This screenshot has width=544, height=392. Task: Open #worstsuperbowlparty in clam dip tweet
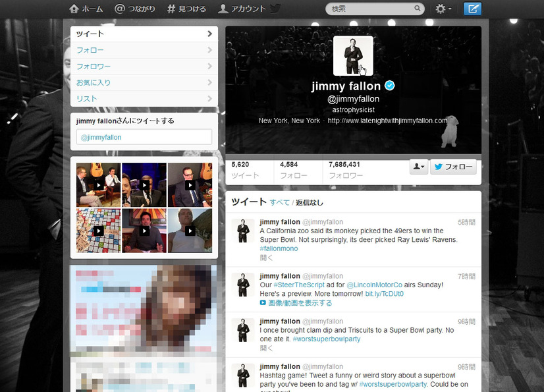pyautogui.click(x=327, y=339)
